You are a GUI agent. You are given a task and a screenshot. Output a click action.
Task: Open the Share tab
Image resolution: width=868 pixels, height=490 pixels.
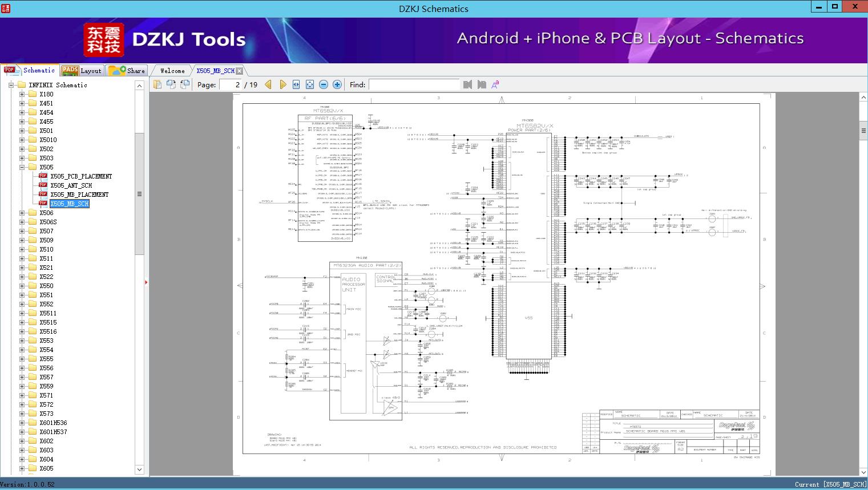click(128, 71)
